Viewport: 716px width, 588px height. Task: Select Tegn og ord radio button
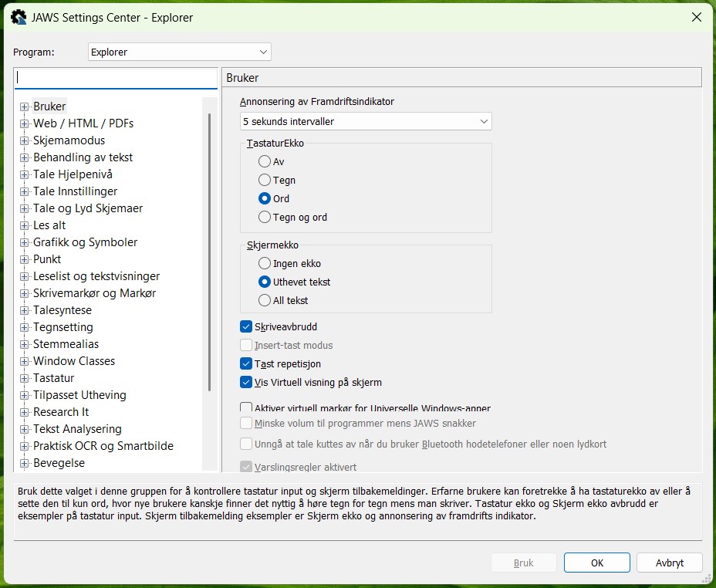pos(265,218)
